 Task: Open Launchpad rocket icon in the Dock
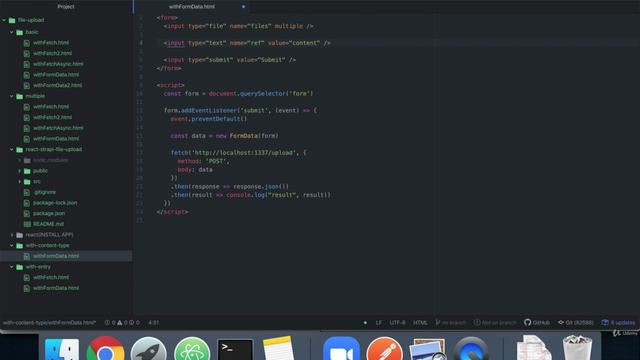[x=149, y=349]
